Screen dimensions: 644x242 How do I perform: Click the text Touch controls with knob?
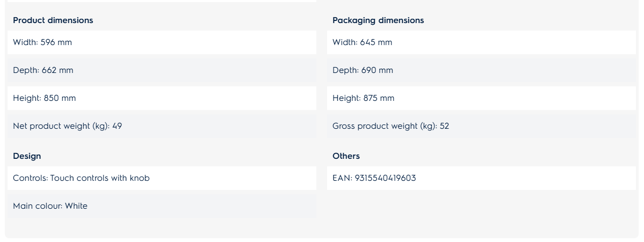click(x=100, y=178)
